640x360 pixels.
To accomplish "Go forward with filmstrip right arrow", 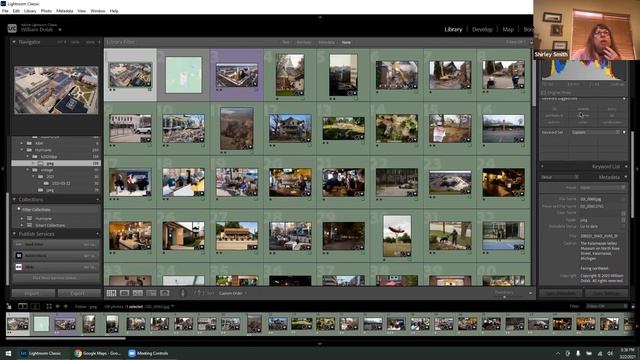I will click(x=66, y=306).
